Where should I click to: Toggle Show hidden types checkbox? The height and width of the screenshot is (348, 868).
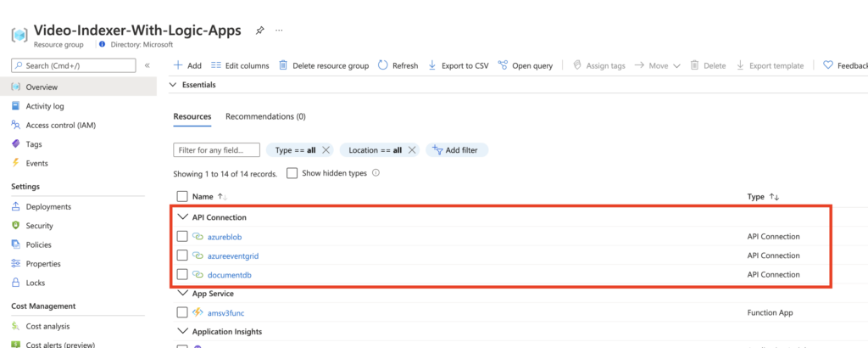[x=292, y=173]
